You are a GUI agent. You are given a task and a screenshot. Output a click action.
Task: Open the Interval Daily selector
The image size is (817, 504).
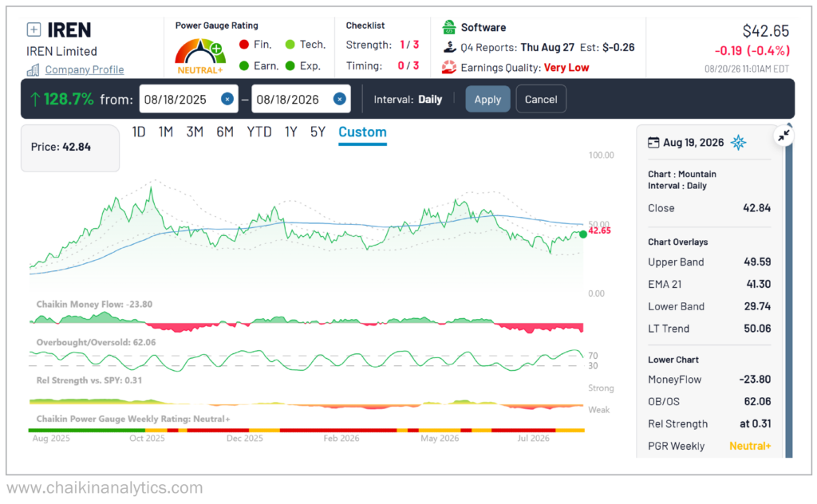click(x=408, y=100)
